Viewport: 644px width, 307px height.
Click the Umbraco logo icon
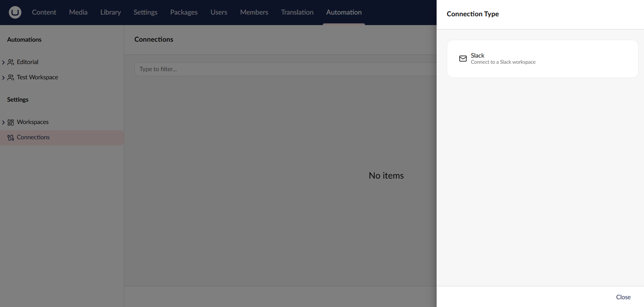[15, 12]
